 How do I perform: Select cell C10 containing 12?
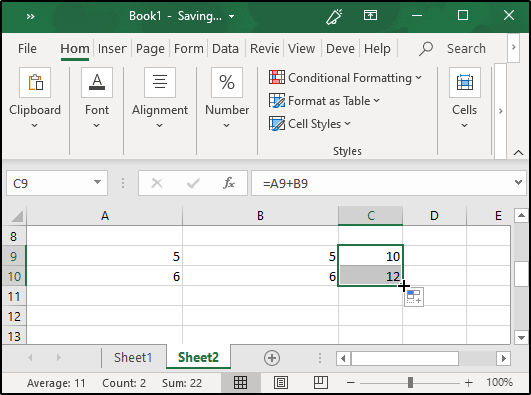click(x=370, y=276)
